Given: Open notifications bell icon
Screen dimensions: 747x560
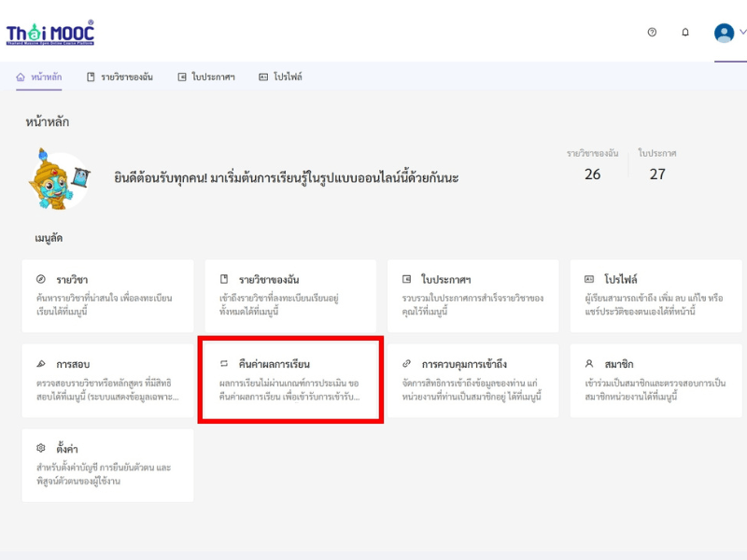Looking at the screenshot, I should pos(685,32).
